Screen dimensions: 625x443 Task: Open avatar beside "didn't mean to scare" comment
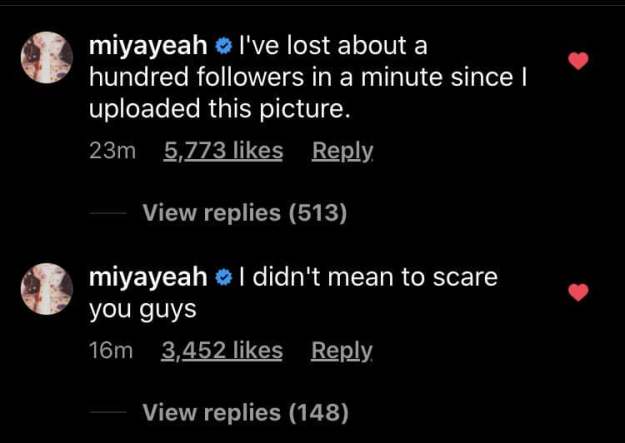click(47, 290)
